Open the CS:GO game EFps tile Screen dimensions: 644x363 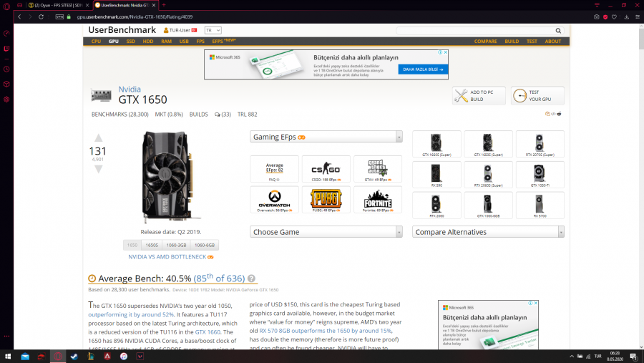326,169
